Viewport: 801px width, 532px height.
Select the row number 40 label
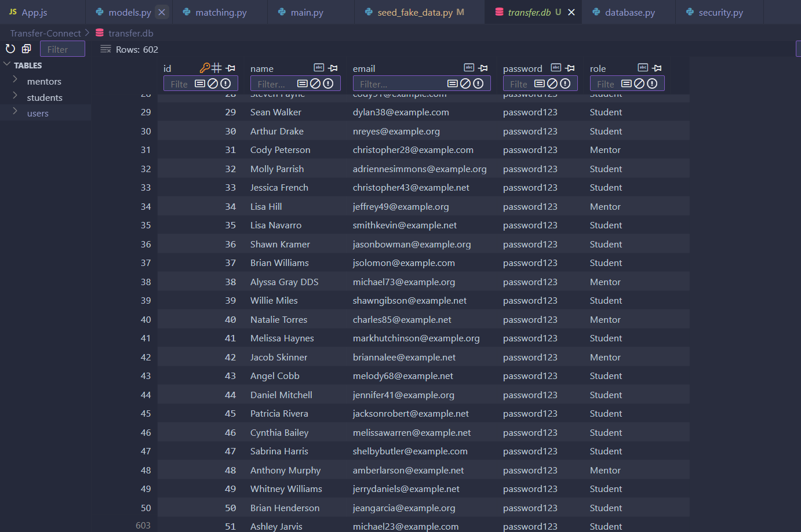146,319
